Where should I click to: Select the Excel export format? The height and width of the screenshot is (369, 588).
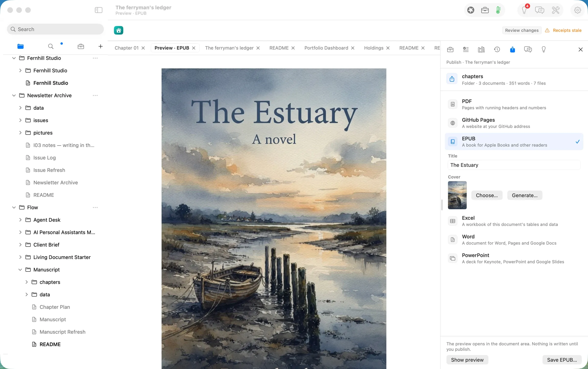click(x=514, y=221)
